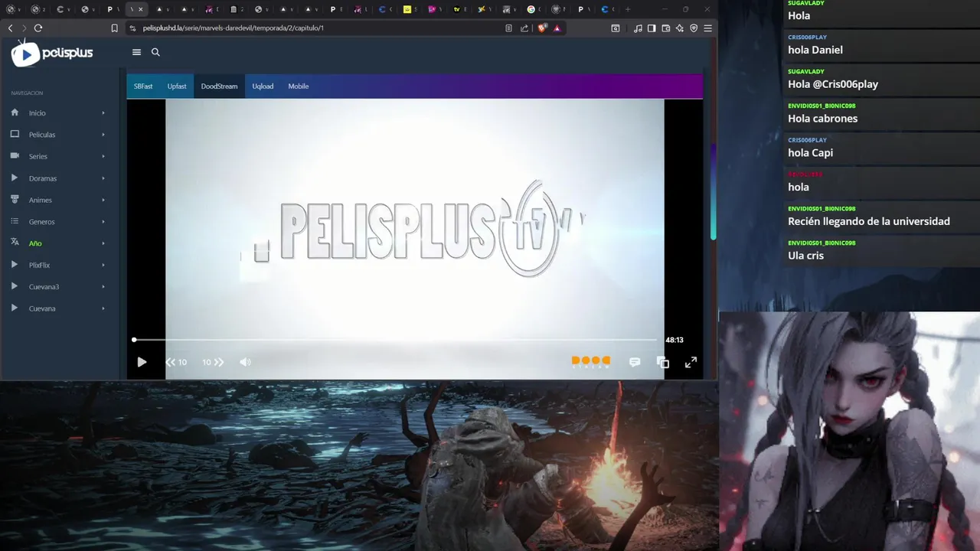Open the music note playlist icon
980x551 pixels.
[x=639, y=28]
